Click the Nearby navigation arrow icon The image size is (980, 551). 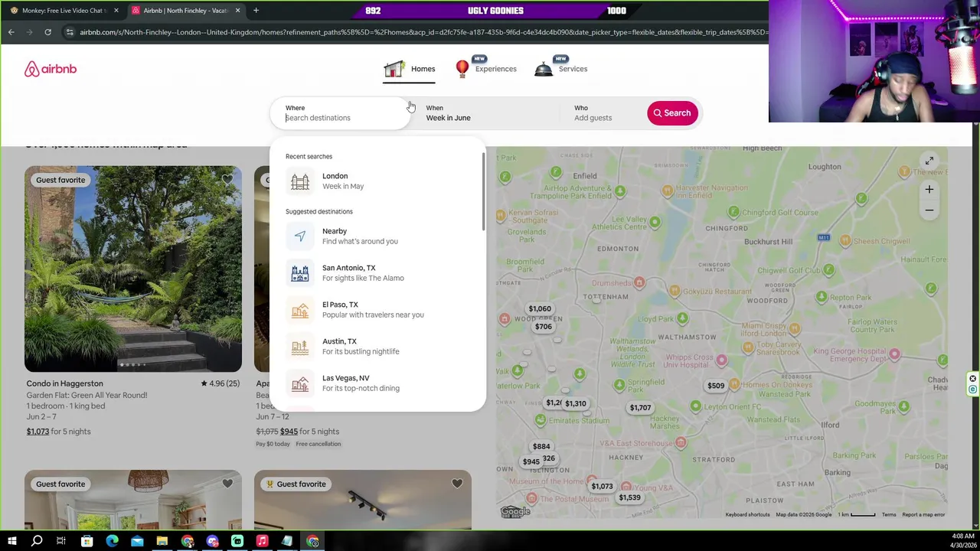pyautogui.click(x=300, y=236)
